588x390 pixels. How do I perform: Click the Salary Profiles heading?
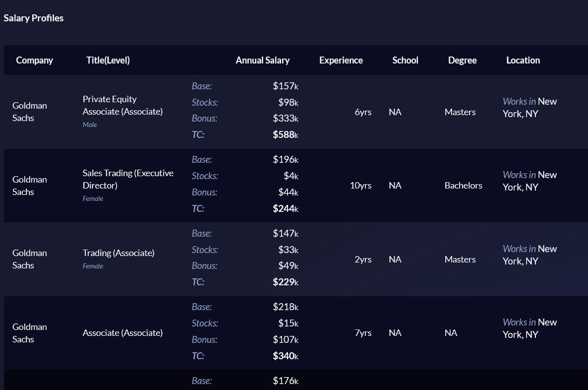point(33,18)
